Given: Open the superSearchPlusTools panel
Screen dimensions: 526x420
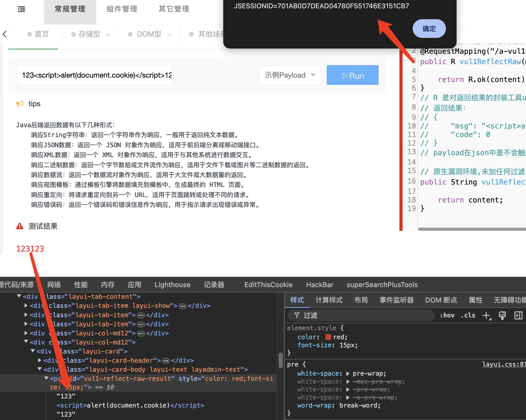Looking at the screenshot, I should point(382,285).
